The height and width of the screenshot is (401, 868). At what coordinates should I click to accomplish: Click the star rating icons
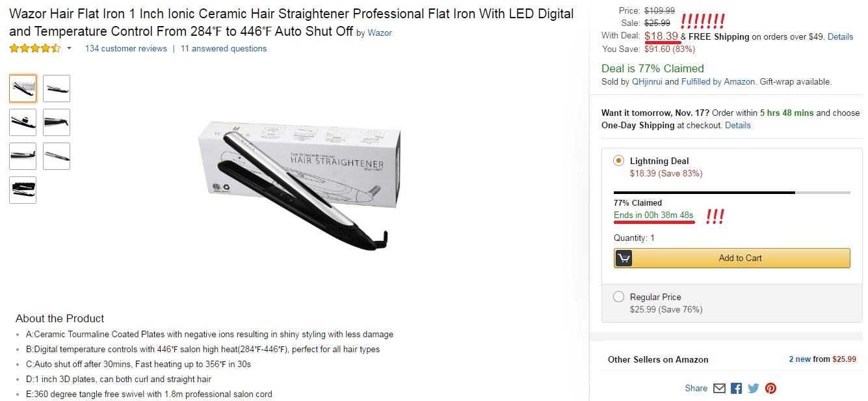pyautogui.click(x=34, y=48)
